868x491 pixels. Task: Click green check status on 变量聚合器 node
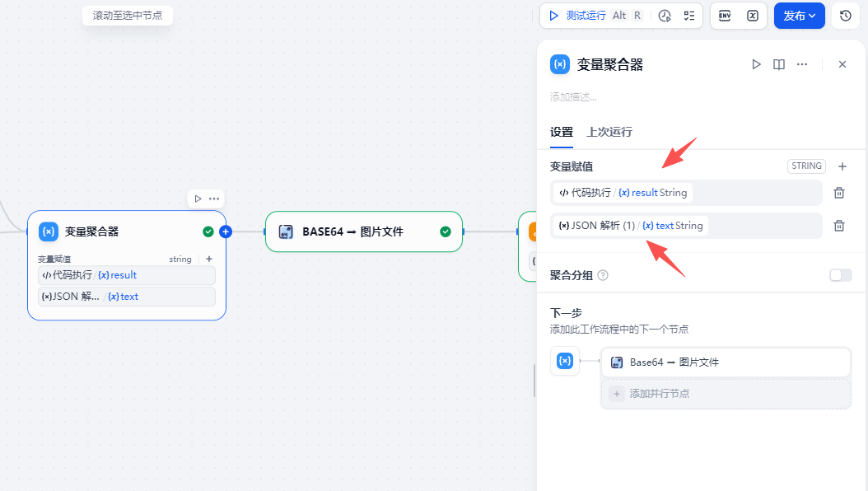208,232
